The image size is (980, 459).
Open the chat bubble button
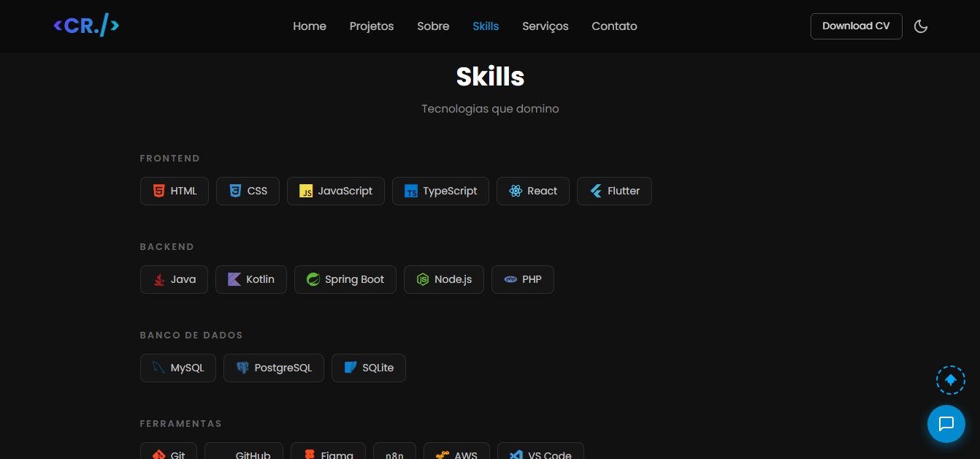click(946, 424)
